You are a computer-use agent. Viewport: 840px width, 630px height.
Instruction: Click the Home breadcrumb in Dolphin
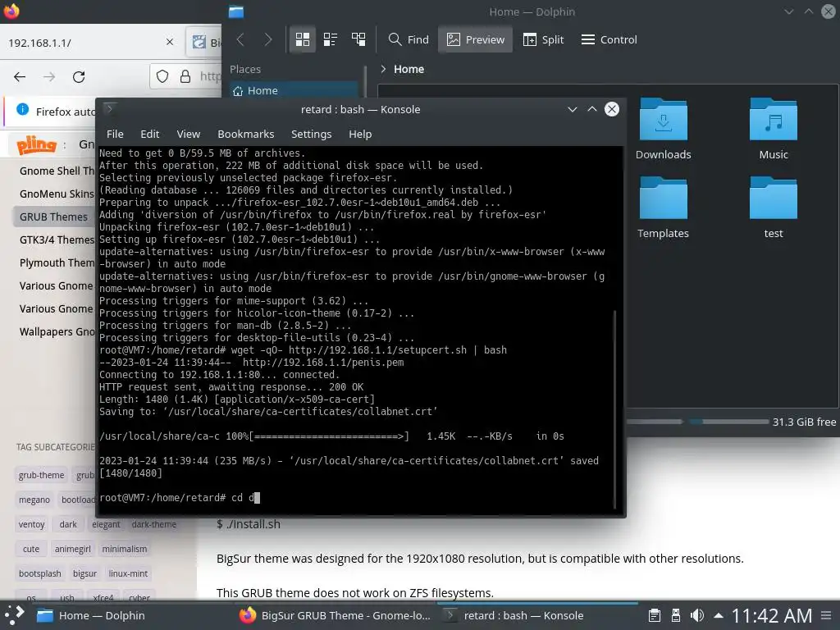pyautogui.click(x=409, y=69)
